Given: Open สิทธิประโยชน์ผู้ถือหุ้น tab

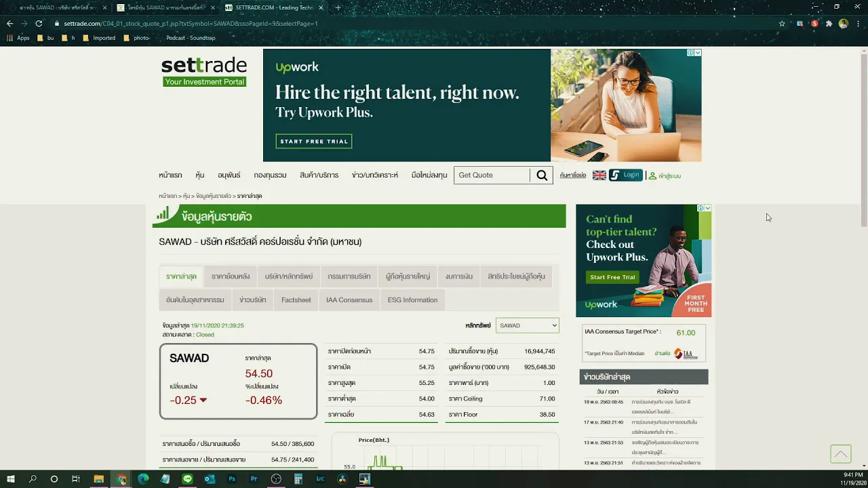Looking at the screenshot, I should (x=516, y=277).
